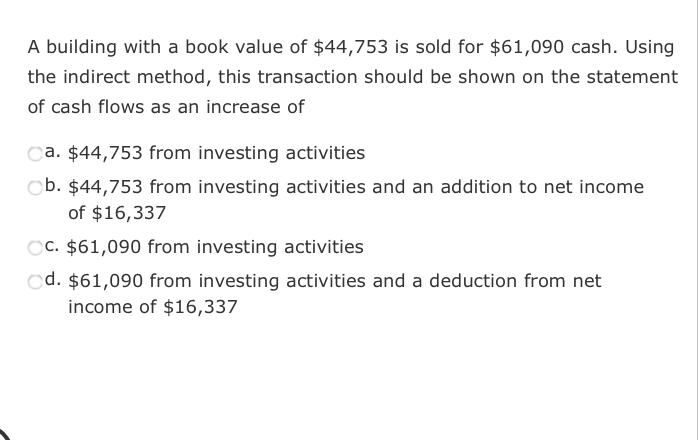
Task: Click the letter 'a.' answer label
Action: pyautogui.click(x=52, y=154)
